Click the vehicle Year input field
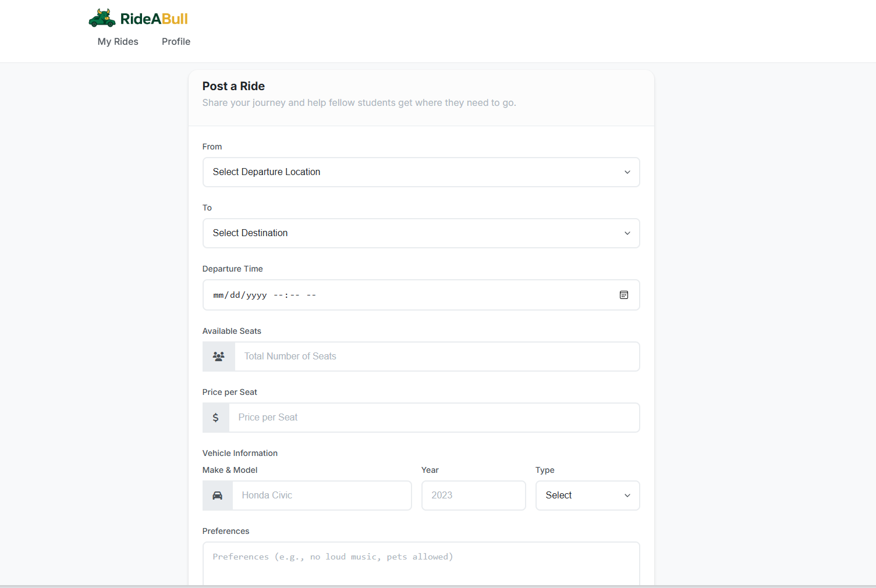This screenshot has width=876, height=588. pyautogui.click(x=473, y=496)
